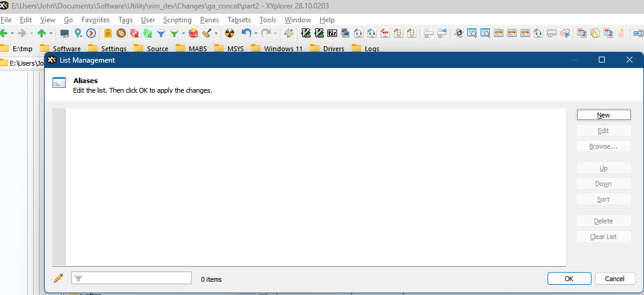Screen dimensions: 644x295
Task: Click the blue Undo arrow icon
Action: (246, 34)
